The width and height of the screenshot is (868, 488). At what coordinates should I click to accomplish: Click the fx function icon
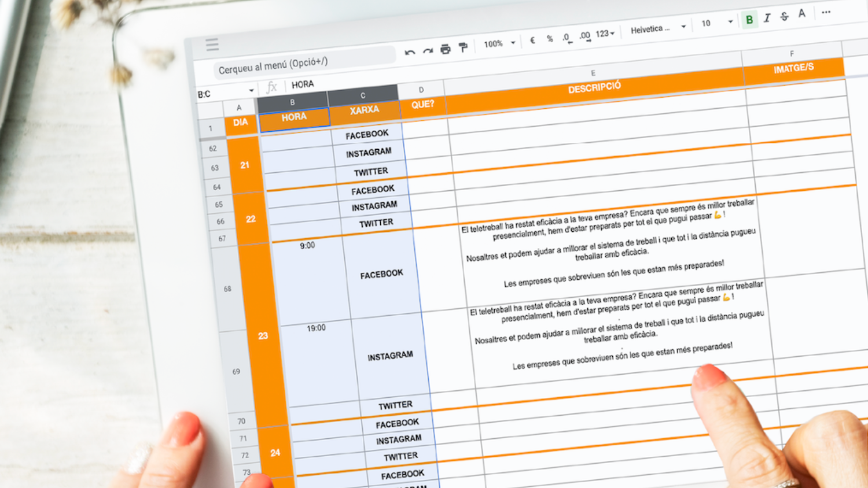click(271, 87)
